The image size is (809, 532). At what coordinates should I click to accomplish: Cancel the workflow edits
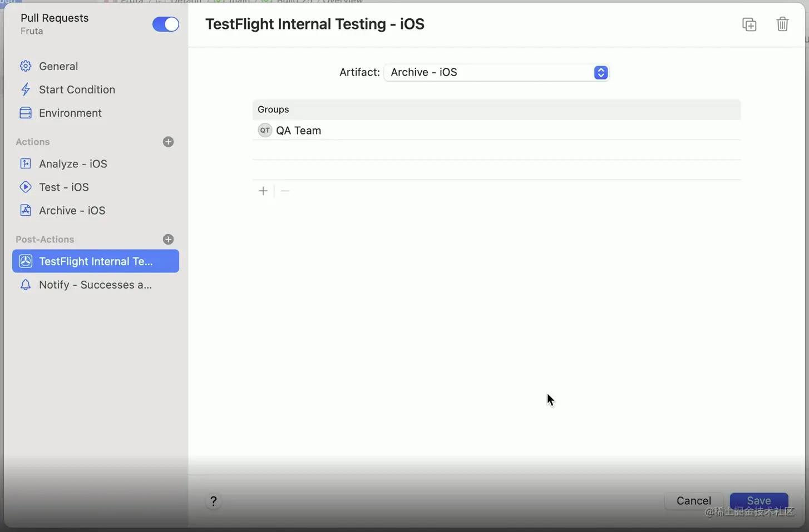(x=694, y=500)
